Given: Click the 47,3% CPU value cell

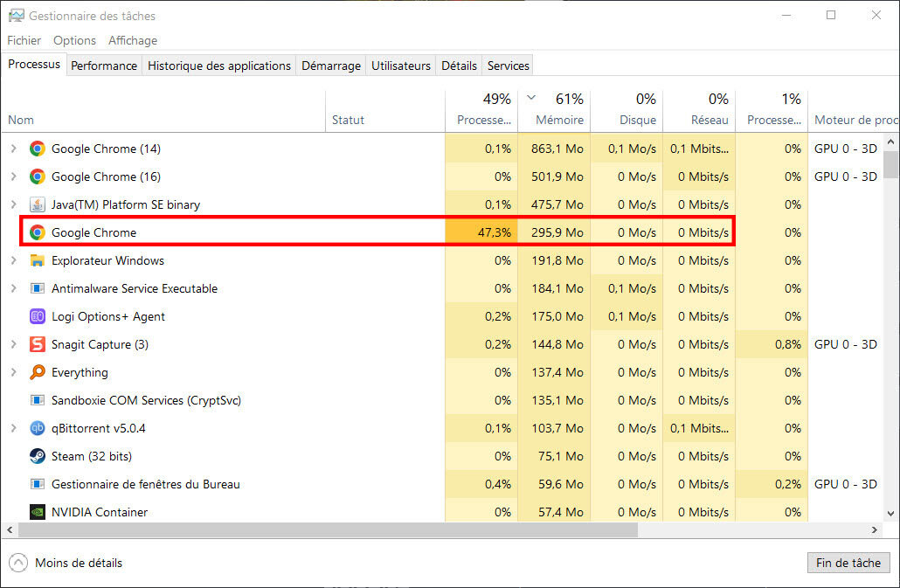Looking at the screenshot, I should tap(481, 232).
